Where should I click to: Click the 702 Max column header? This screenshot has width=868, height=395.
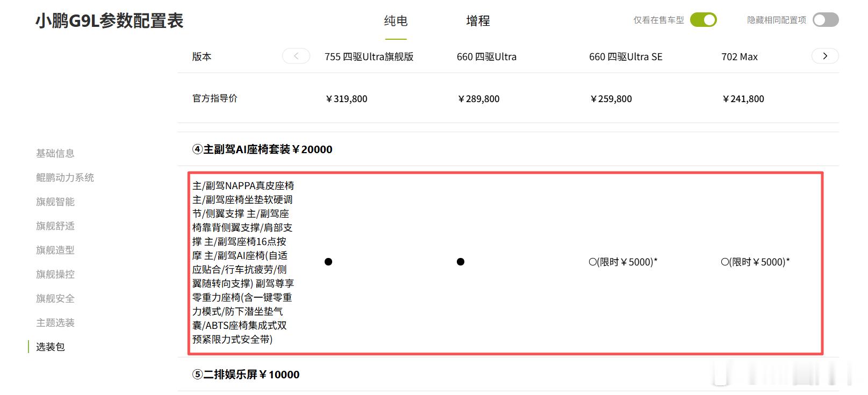click(740, 56)
